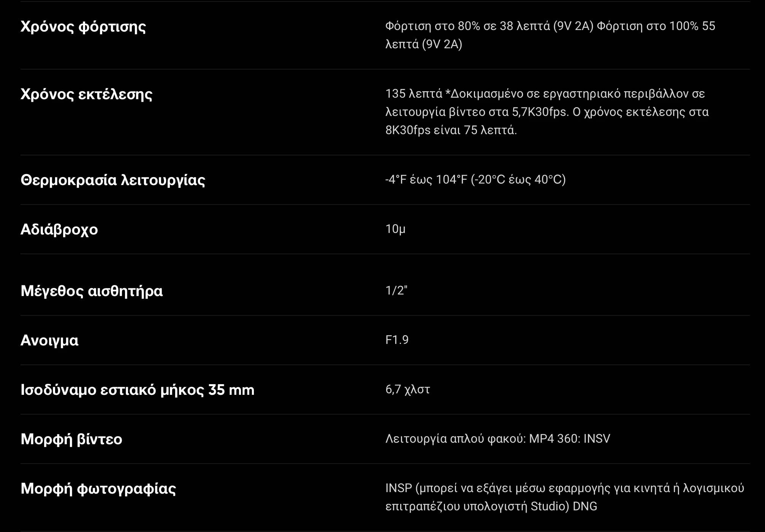Click the "Χρόνος εκτέλεσης" heading
The image size is (765, 532).
click(x=86, y=94)
